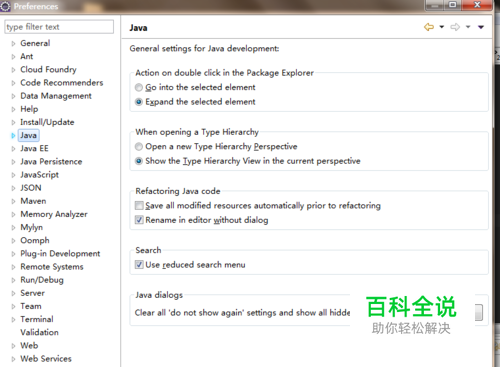
Task: Expand the Cloud Foundry node arrow
Action: 13,70
